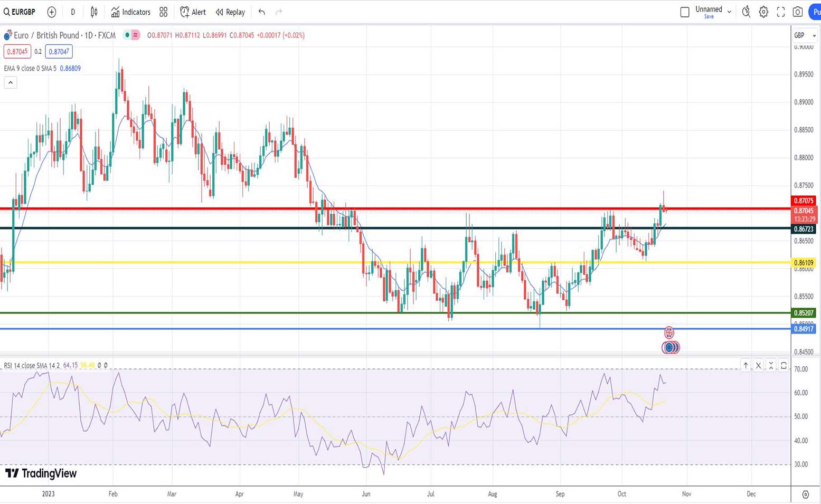Open the GBP currency dropdown

pos(805,35)
